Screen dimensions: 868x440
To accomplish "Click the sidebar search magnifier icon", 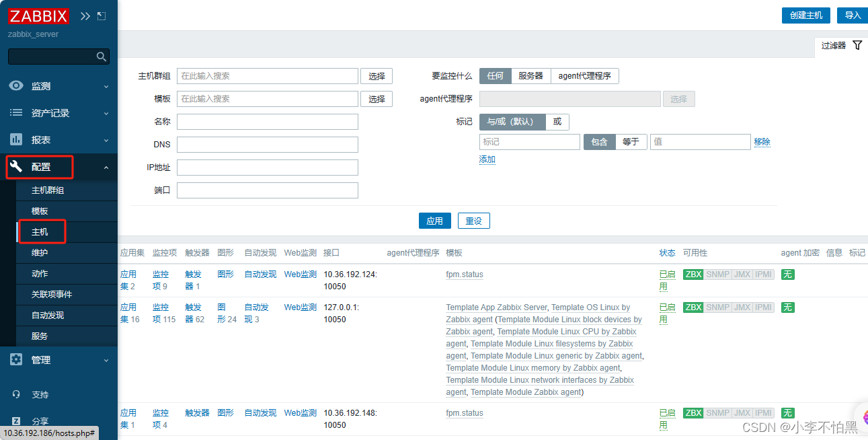I will (x=101, y=57).
